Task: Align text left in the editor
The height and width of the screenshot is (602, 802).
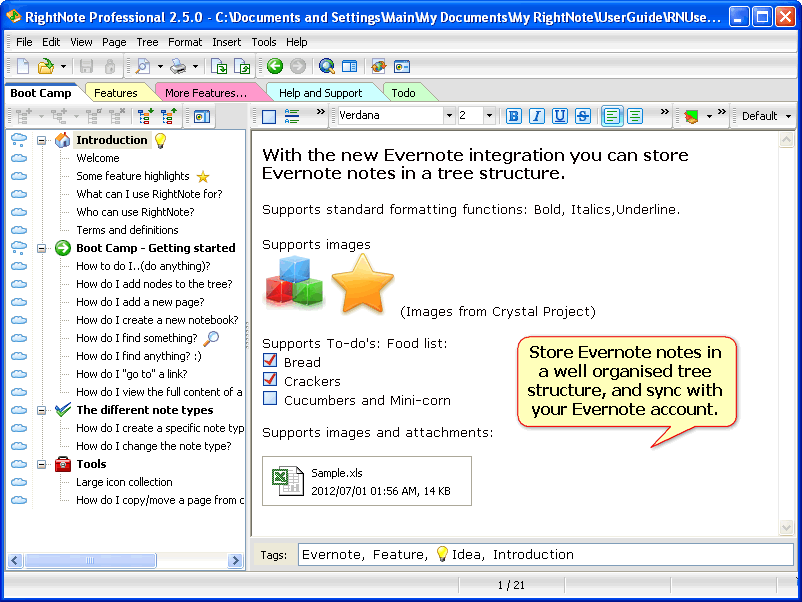Action: [x=612, y=116]
